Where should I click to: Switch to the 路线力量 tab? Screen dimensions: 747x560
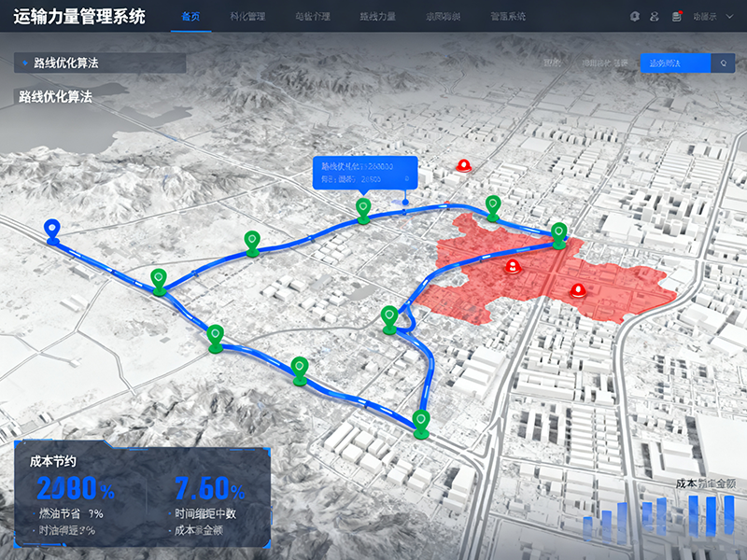click(378, 17)
